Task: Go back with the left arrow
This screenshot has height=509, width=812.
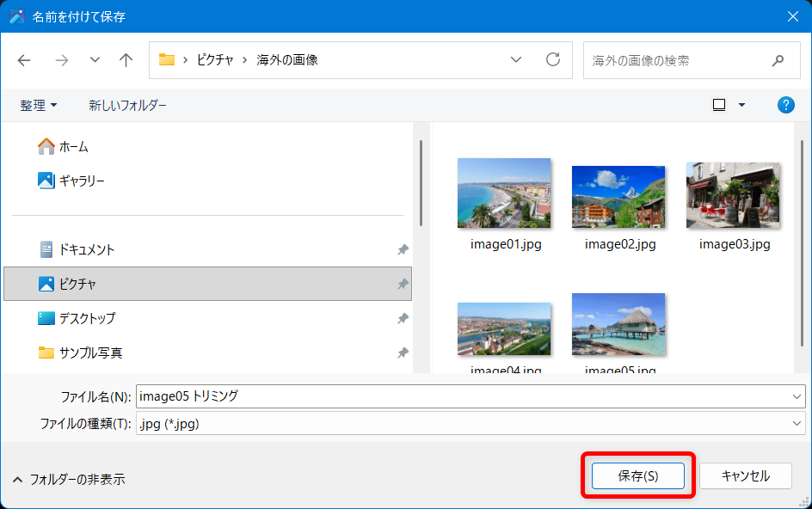Action: coord(24,60)
